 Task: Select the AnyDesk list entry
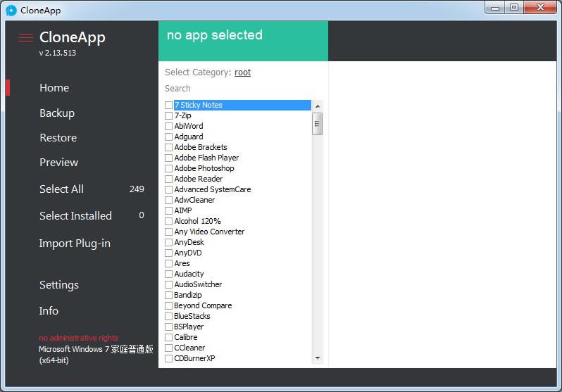coord(189,242)
